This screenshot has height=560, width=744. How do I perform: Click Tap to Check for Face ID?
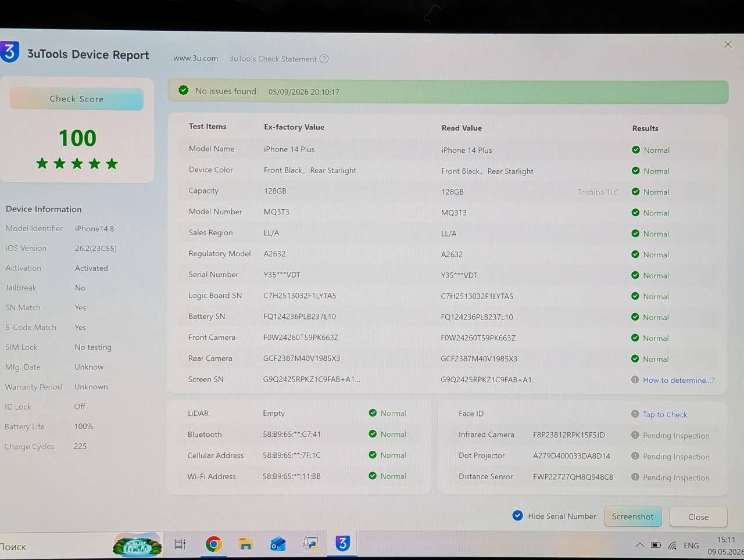pyautogui.click(x=665, y=414)
